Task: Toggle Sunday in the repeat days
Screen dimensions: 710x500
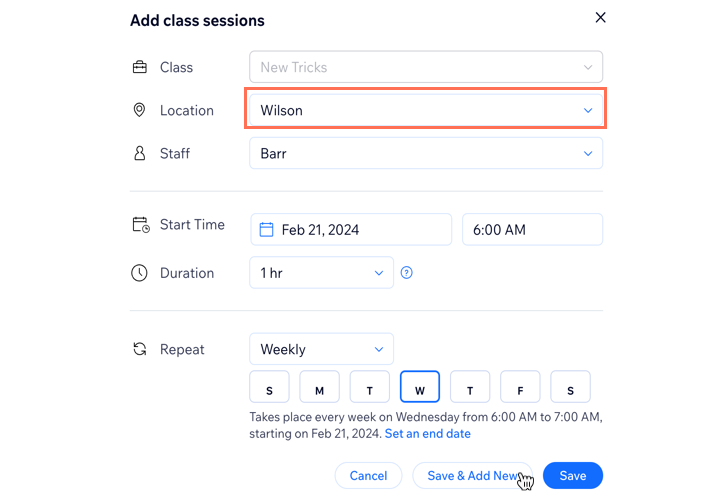Action: pyautogui.click(x=269, y=387)
